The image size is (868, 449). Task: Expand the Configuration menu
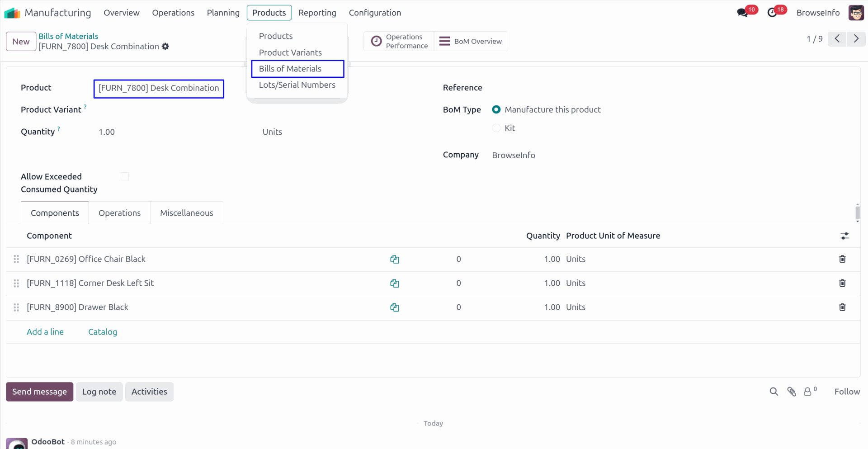click(x=374, y=13)
